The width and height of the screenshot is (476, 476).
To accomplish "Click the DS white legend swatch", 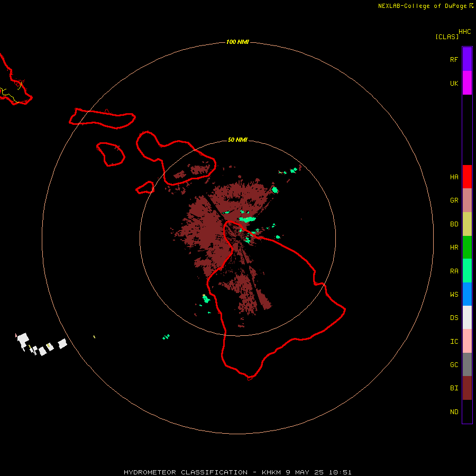I will (x=467, y=317).
